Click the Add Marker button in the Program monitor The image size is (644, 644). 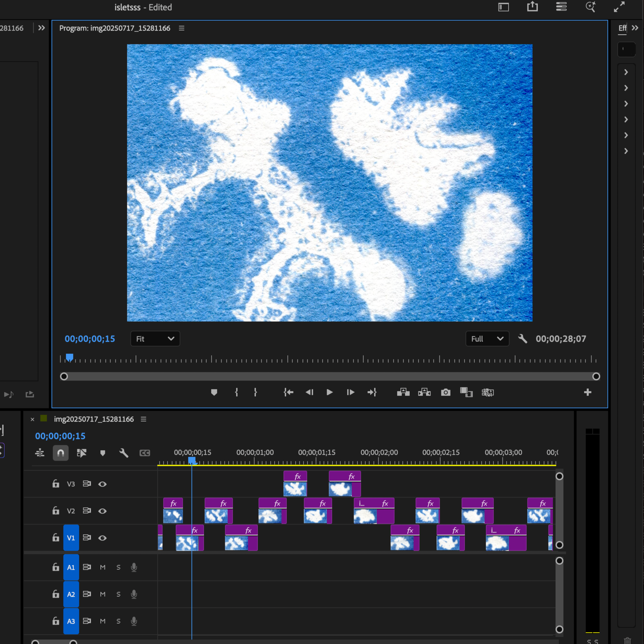tap(214, 392)
